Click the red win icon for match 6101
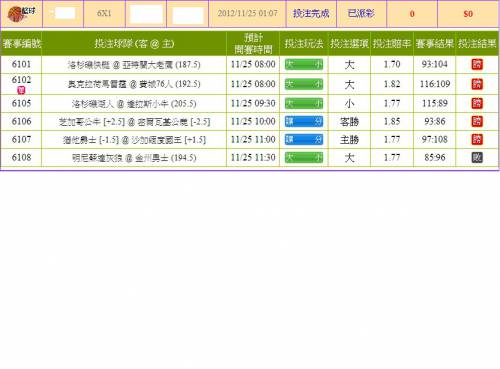The height and width of the screenshot is (369, 500). tap(477, 64)
